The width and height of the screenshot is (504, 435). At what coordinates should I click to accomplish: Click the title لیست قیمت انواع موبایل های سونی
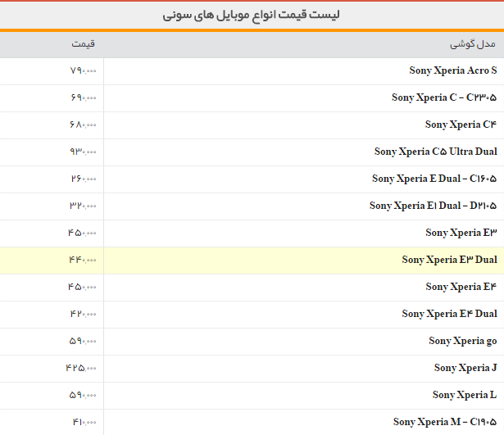251,15
